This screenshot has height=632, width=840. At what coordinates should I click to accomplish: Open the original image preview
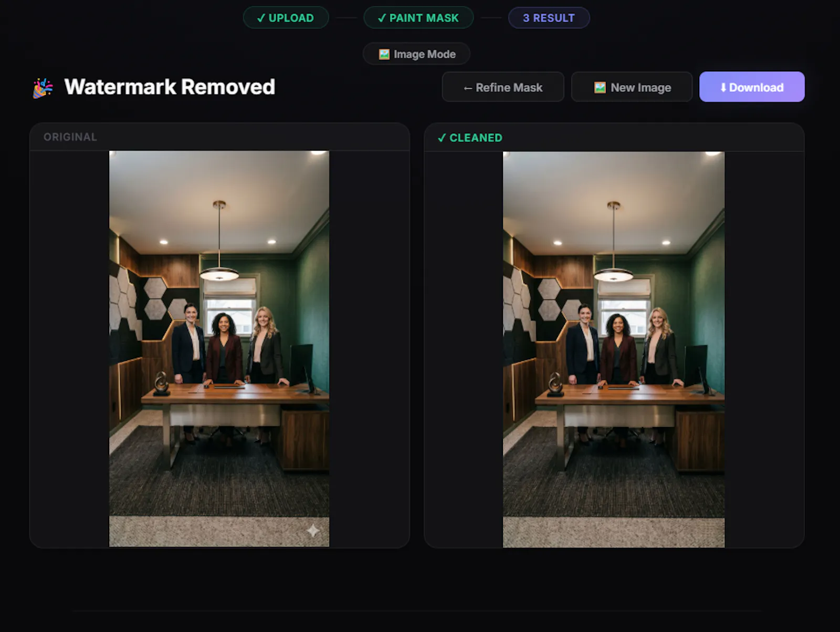point(219,349)
